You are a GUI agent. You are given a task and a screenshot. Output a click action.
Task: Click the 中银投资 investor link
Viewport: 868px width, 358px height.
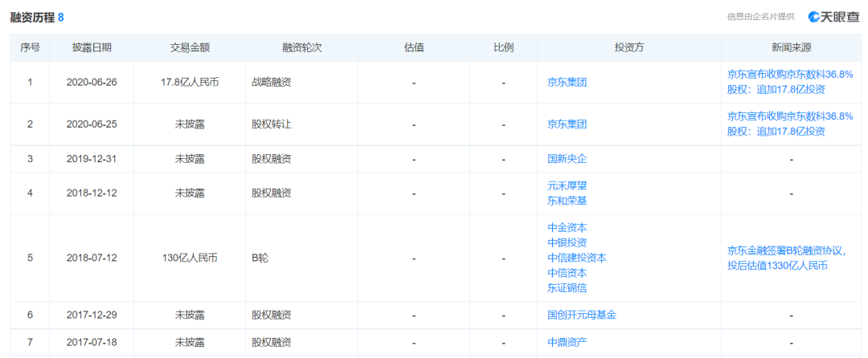(x=567, y=242)
